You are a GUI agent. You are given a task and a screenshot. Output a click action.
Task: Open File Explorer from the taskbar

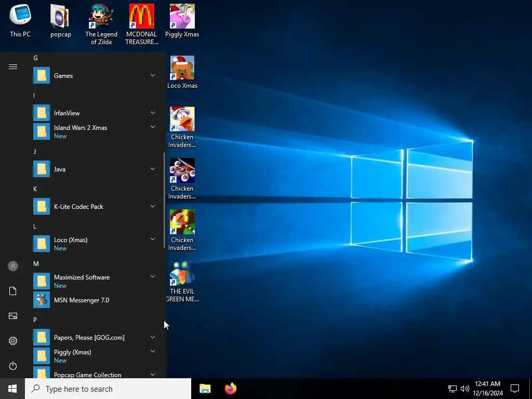pyautogui.click(x=205, y=389)
